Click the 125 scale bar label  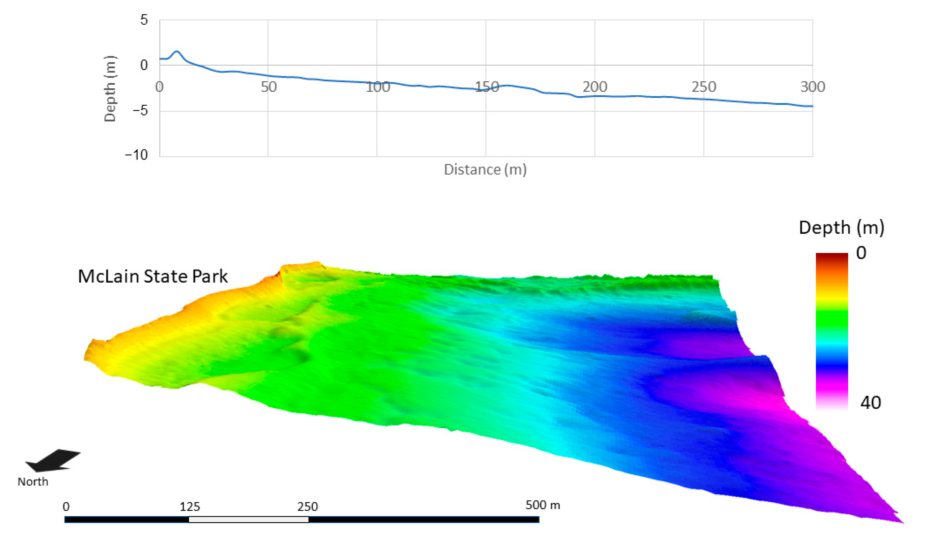tap(189, 507)
